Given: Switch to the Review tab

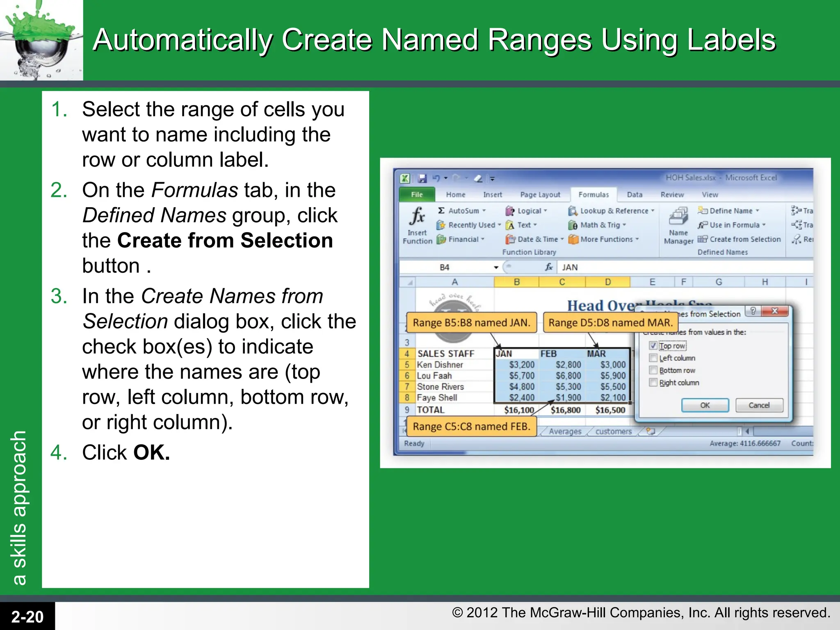Looking at the screenshot, I should [672, 195].
